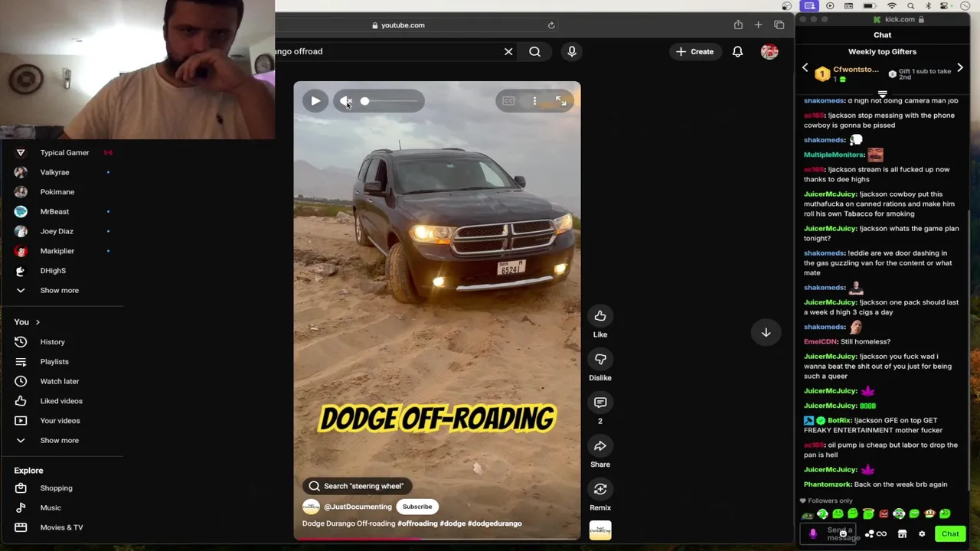Image resolution: width=980 pixels, height=551 pixels.
Task: Open YouTube notifications bell
Action: tap(737, 51)
